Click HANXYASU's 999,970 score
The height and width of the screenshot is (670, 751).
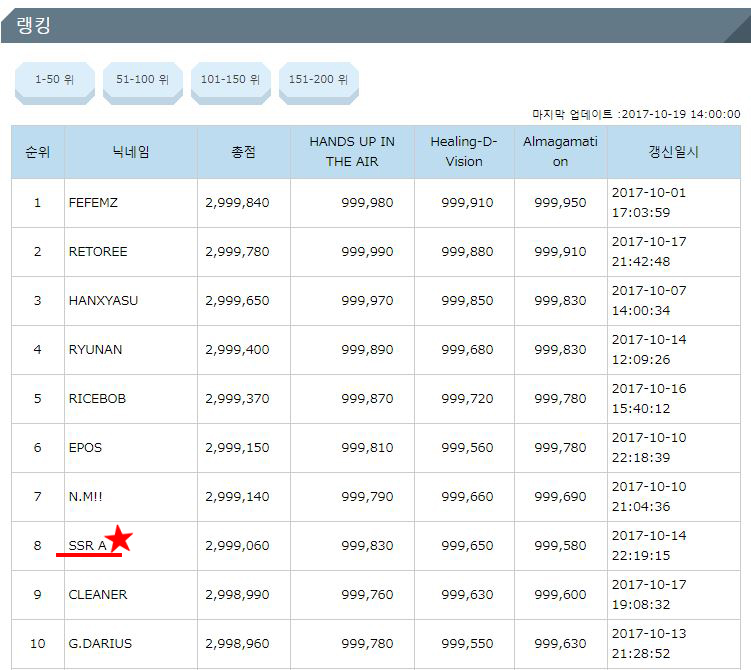point(367,301)
